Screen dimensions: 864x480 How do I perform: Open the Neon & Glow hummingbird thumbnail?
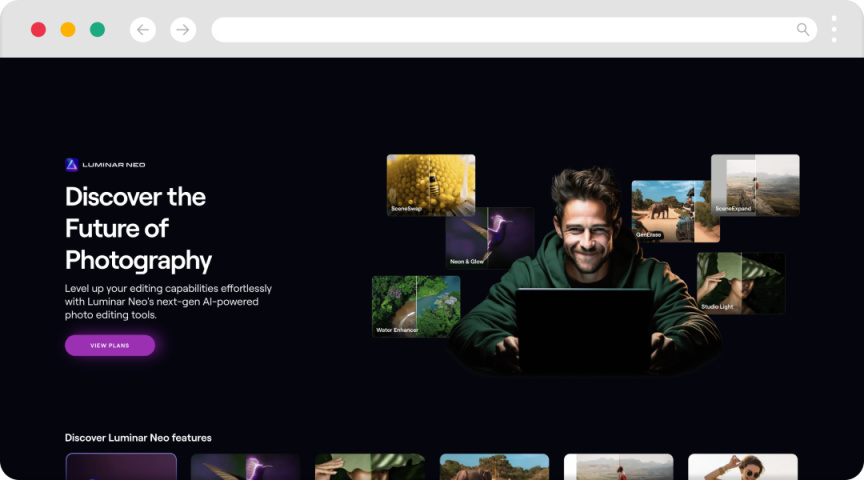coord(490,238)
